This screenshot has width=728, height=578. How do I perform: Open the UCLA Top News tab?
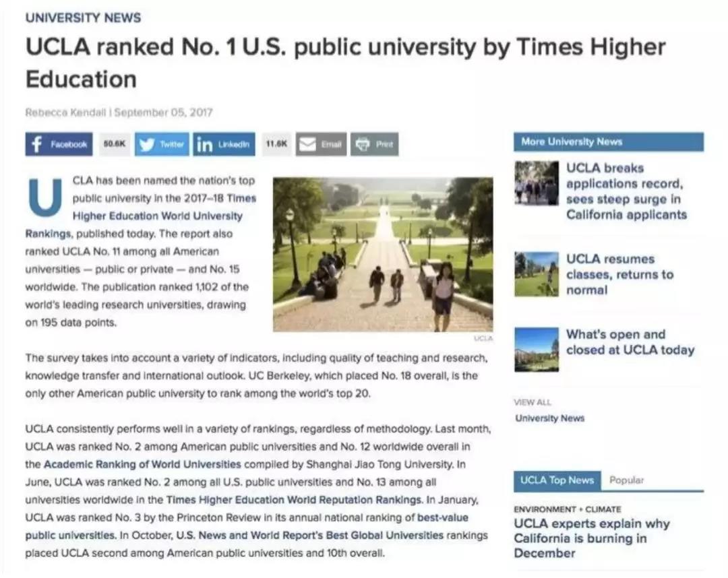click(557, 480)
